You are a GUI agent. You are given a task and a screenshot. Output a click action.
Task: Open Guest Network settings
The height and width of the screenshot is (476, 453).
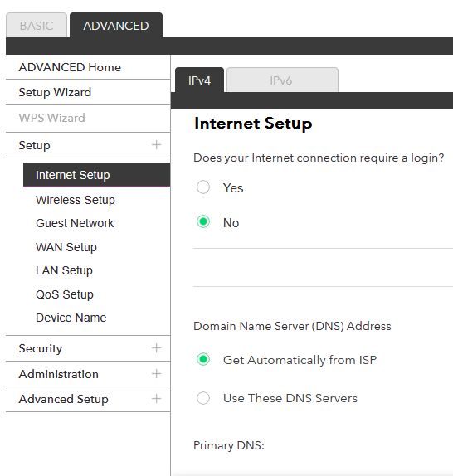coord(75,223)
